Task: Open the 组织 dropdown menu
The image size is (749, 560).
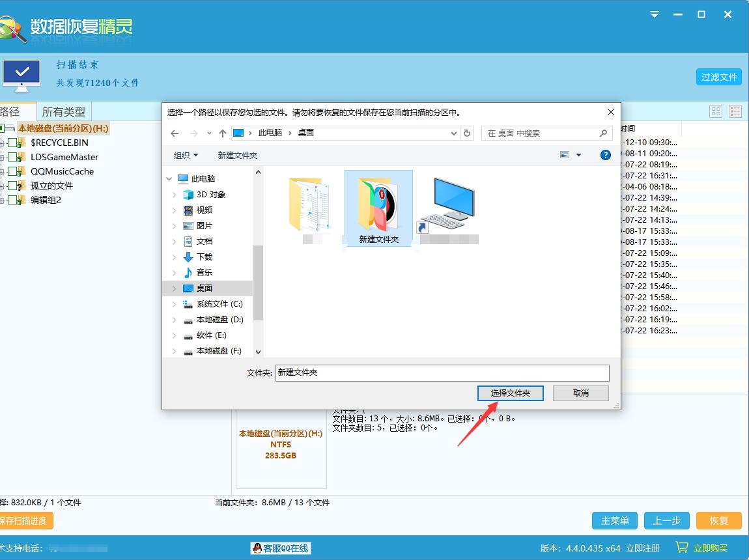Action: (186, 155)
